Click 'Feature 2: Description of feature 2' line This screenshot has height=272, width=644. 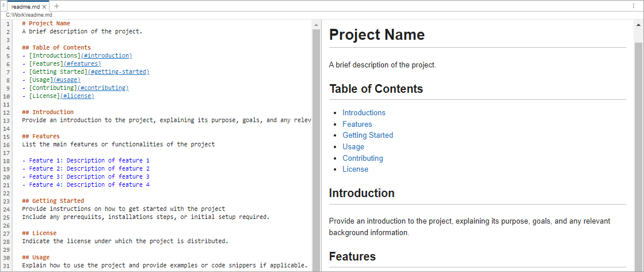coord(86,169)
